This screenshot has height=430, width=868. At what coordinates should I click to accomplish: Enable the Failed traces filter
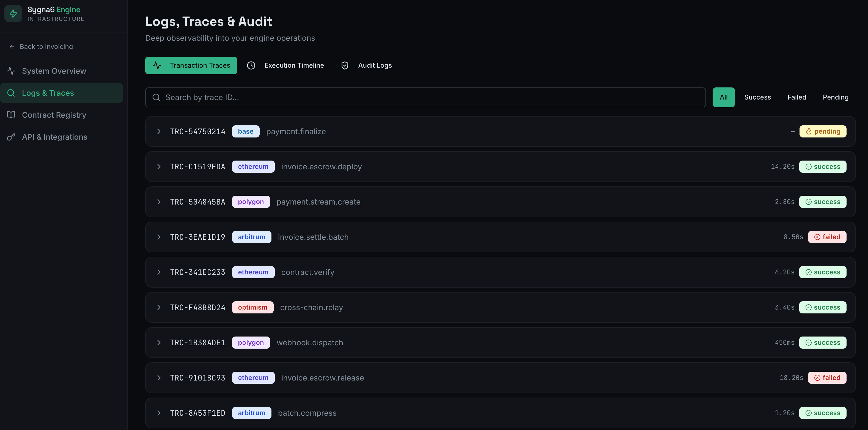point(797,97)
